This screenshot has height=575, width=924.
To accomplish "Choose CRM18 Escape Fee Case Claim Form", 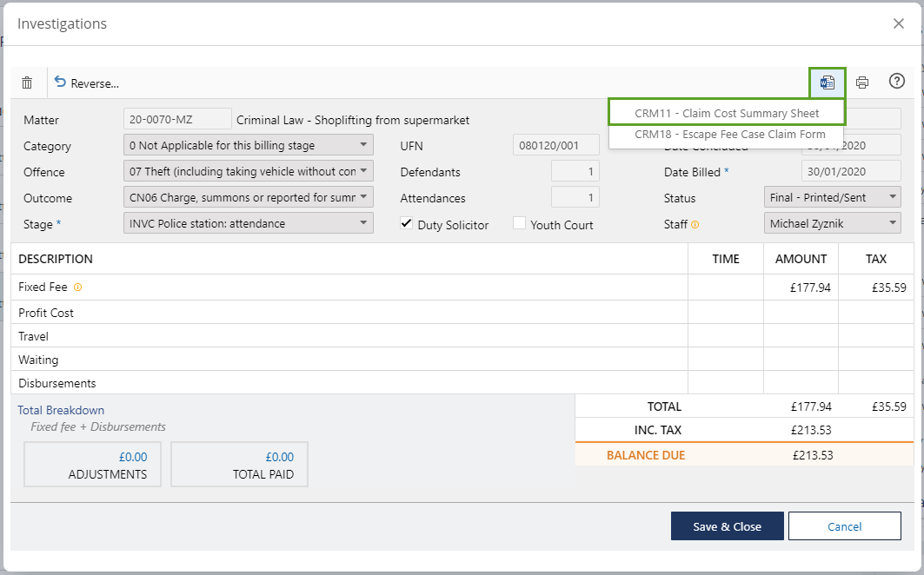I will coord(729,135).
